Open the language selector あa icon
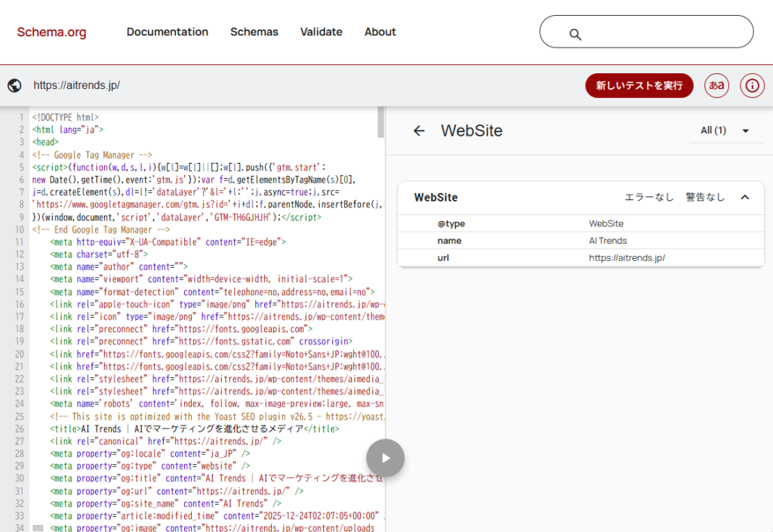This screenshot has width=773, height=532. coord(716,85)
